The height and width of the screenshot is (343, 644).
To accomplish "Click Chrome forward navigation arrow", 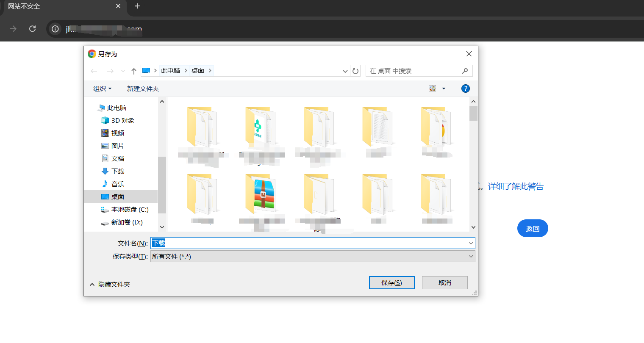I will tap(13, 29).
